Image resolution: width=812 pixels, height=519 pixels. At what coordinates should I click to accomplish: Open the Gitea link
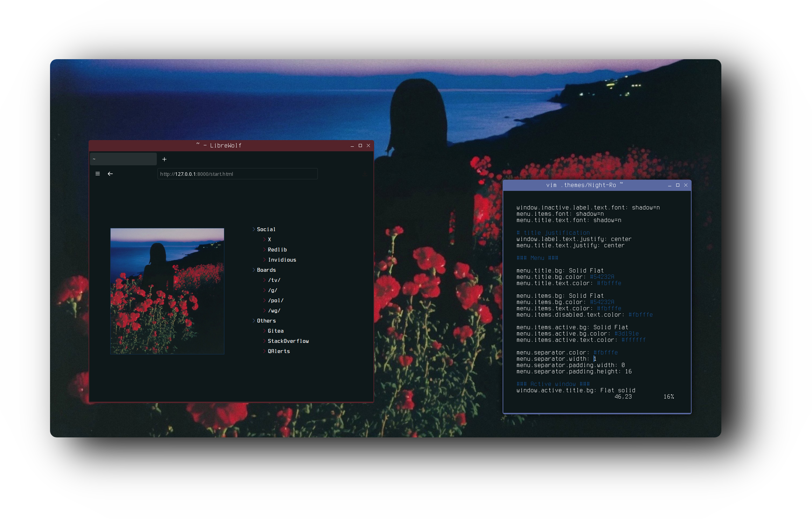(276, 331)
